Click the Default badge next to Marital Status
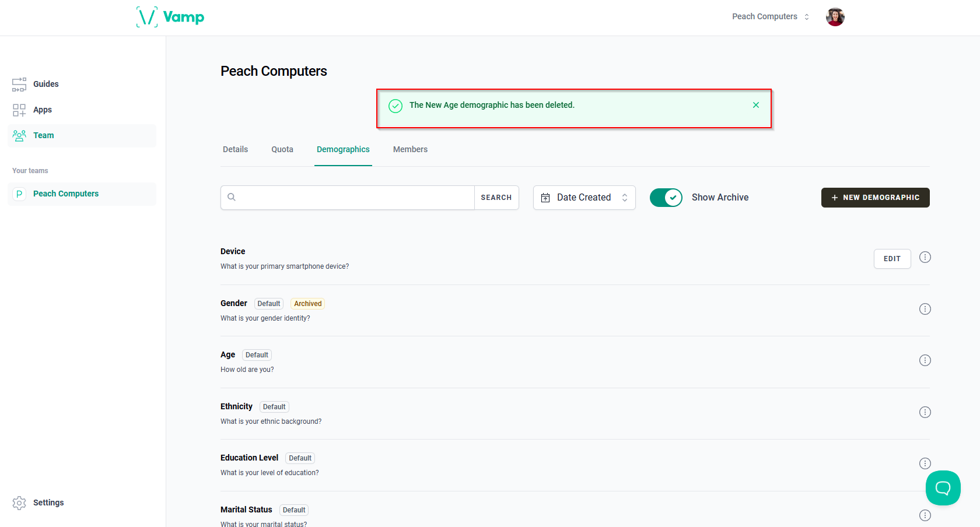Image resolution: width=980 pixels, height=527 pixels. tap(294, 510)
